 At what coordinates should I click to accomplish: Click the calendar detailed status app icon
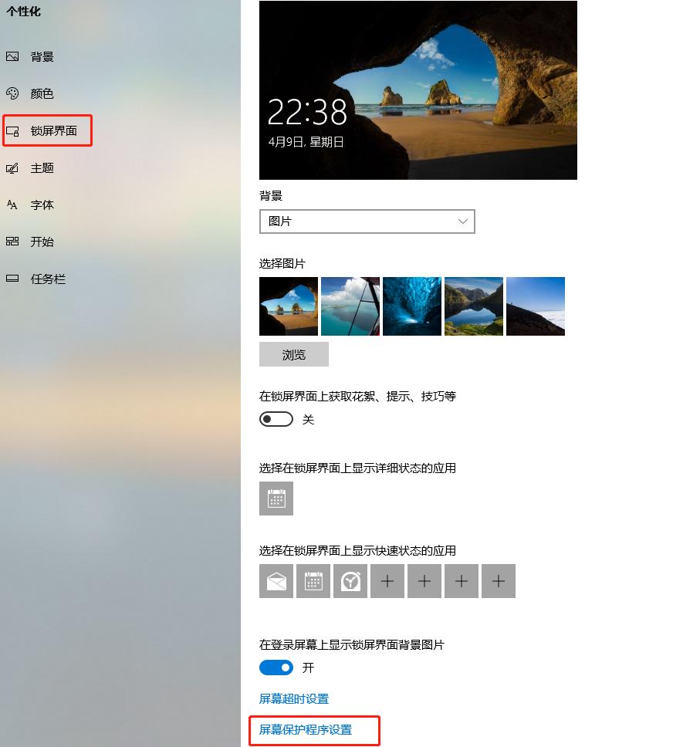[276, 499]
